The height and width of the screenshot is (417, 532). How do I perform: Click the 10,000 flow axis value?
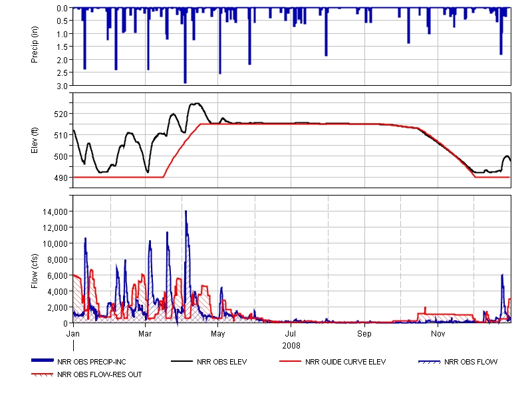(55, 244)
